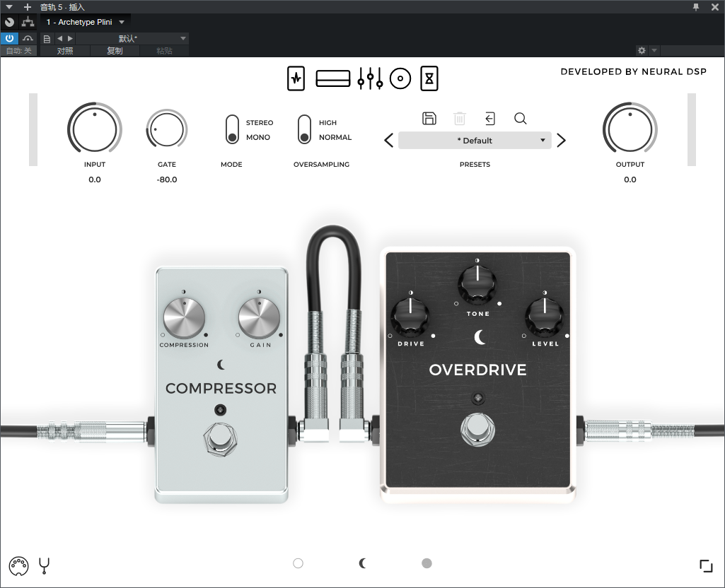Open the Default preset dropdown
The image size is (725, 588).
475,141
